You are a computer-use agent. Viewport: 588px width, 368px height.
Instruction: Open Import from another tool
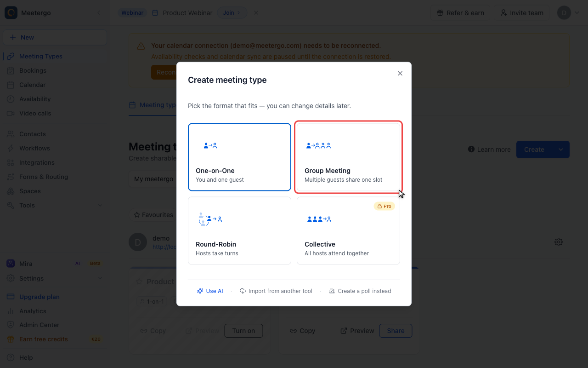tap(276, 291)
